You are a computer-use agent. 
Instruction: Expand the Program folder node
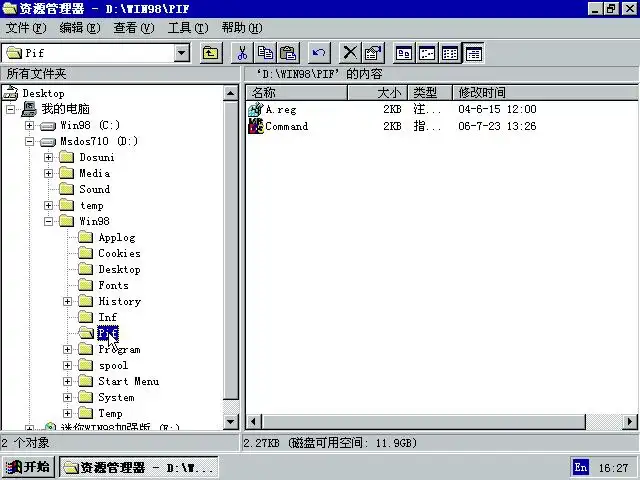pyautogui.click(x=68, y=349)
